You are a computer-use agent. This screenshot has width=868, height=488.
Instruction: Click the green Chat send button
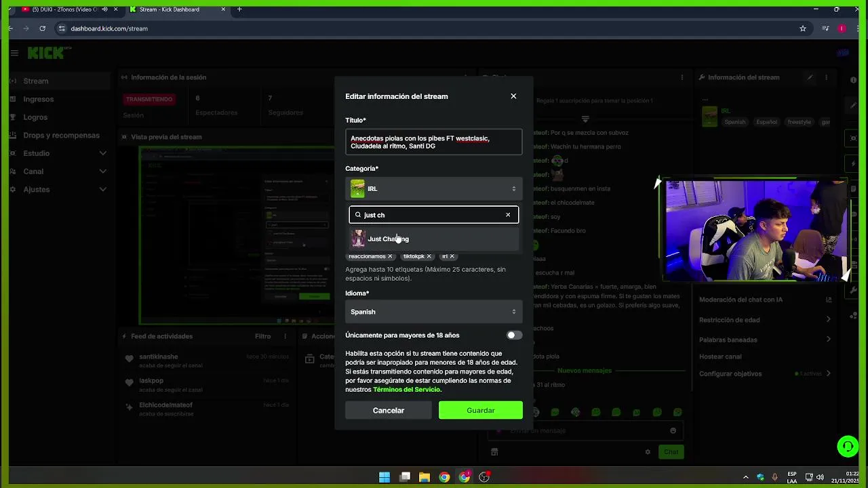[671, 451]
